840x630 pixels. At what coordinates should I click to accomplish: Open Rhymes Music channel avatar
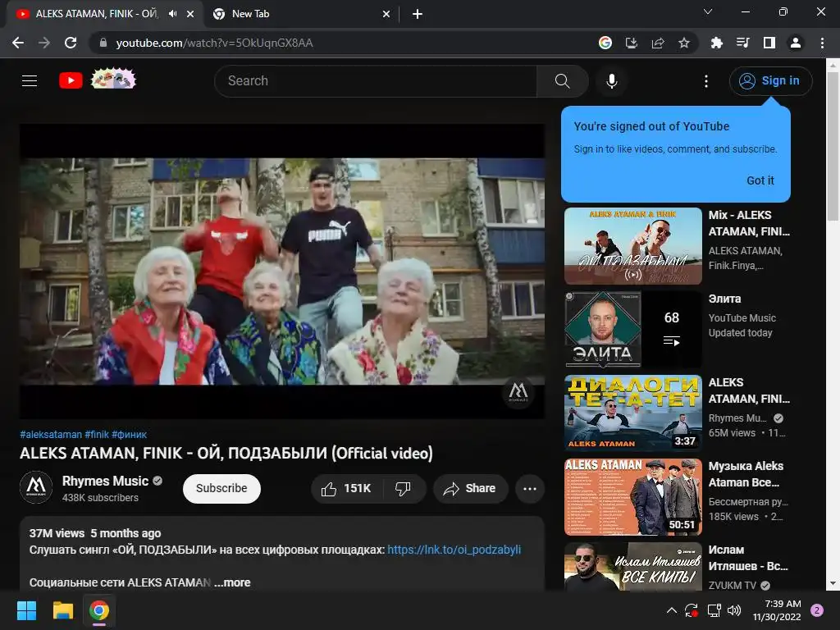click(36, 487)
